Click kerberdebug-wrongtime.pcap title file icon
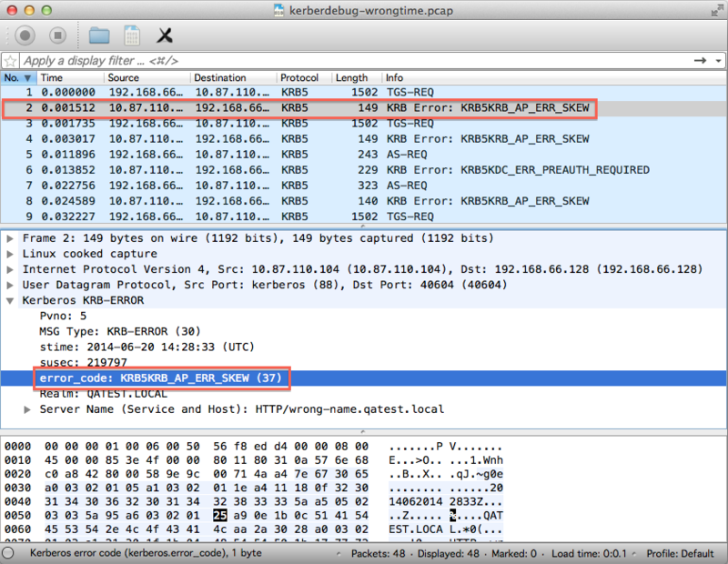Image resolution: width=728 pixels, height=564 pixels. coord(278,11)
